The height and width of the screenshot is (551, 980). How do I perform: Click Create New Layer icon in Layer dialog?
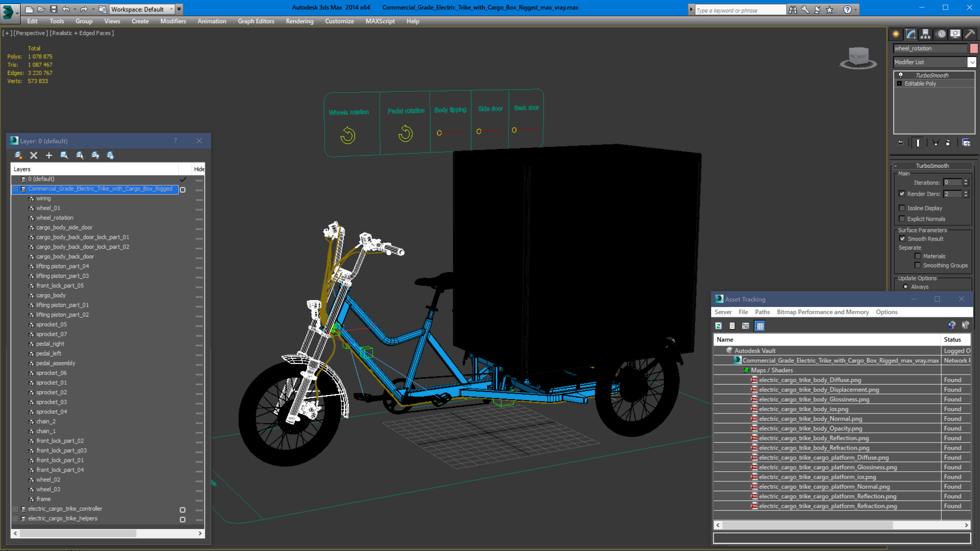click(x=18, y=155)
